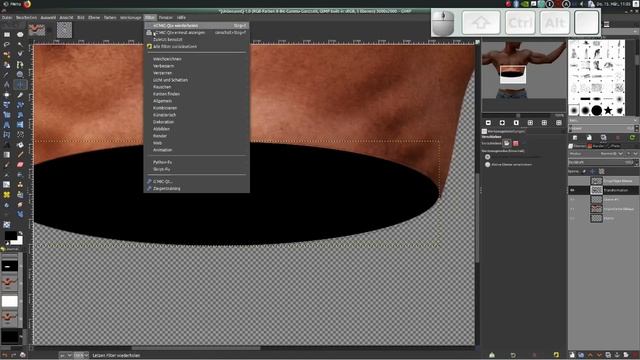The image size is (640, 360).
Task: Open the unit dropdown in status bar
Action: (x=65, y=356)
